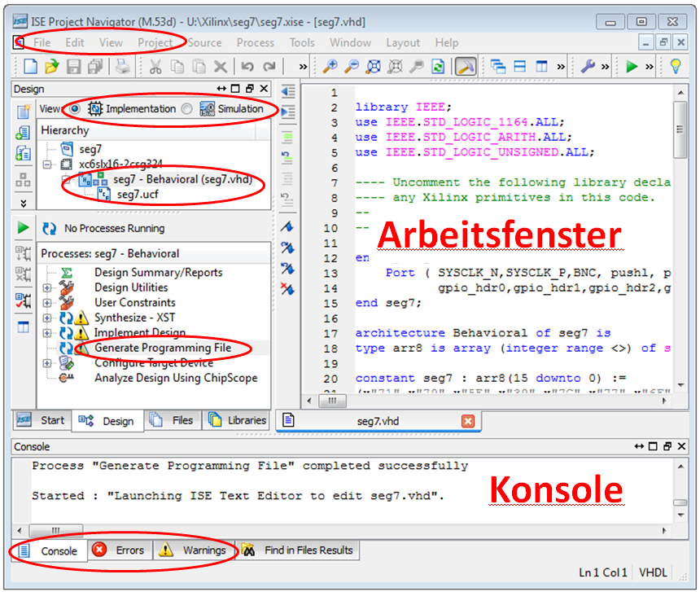Select Analyze Design Using ChipScope
The height and width of the screenshot is (592, 700).
(x=176, y=378)
